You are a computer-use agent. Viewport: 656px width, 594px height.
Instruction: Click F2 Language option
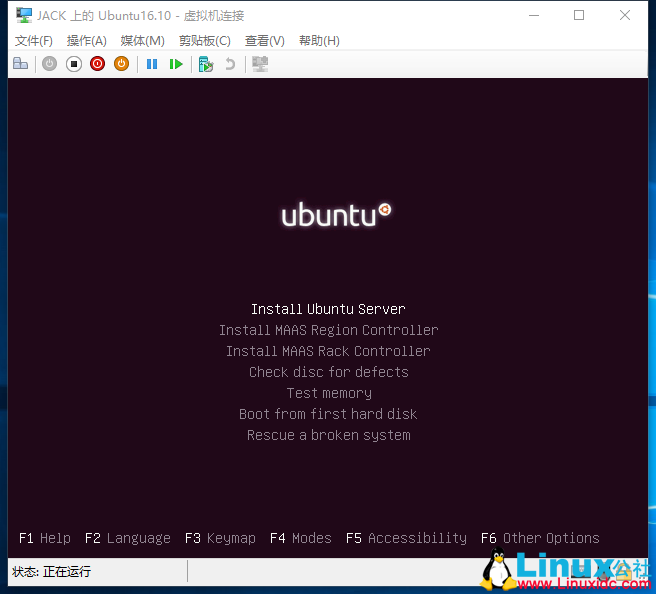128,538
